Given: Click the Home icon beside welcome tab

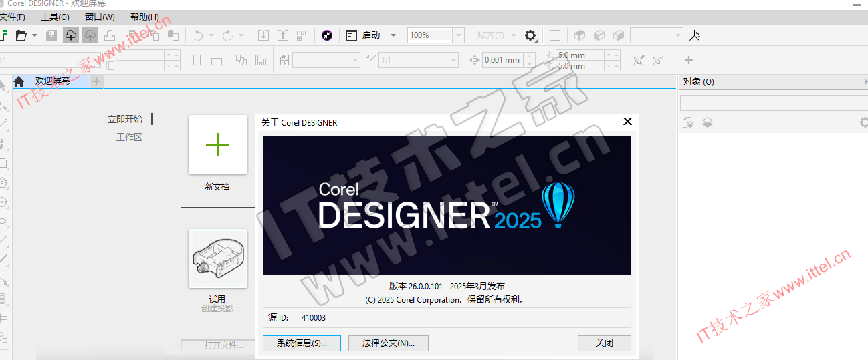Looking at the screenshot, I should pos(19,81).
